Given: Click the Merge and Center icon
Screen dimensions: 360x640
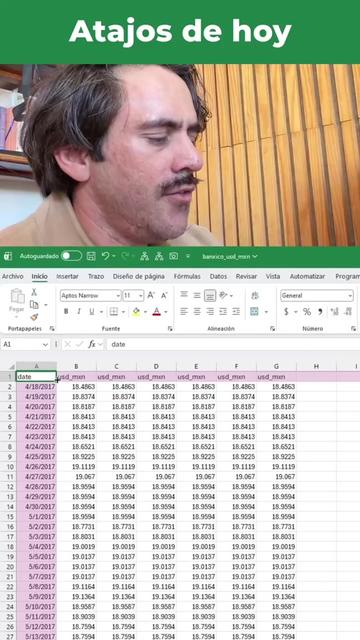Looking at the screenshot, I should click(254, 311).
